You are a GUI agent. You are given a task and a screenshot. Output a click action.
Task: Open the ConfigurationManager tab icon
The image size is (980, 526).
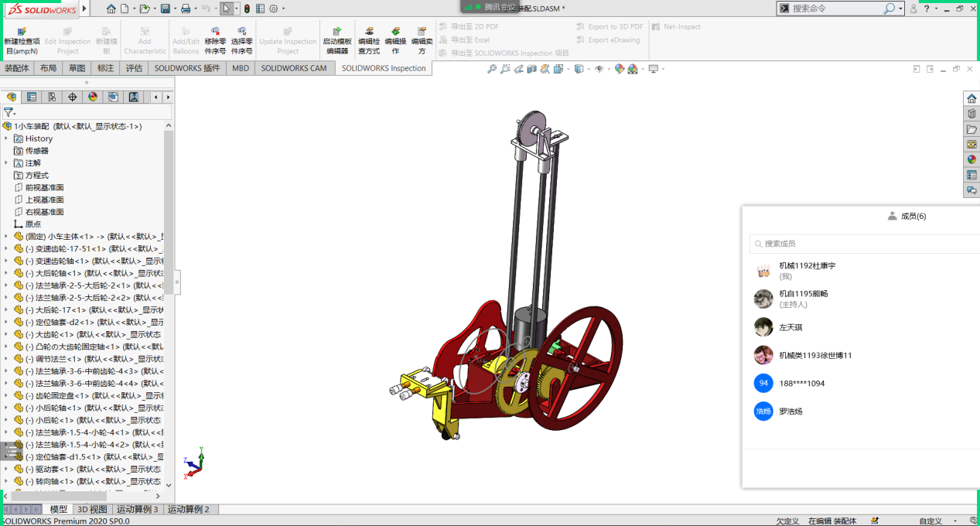[52, 97]
